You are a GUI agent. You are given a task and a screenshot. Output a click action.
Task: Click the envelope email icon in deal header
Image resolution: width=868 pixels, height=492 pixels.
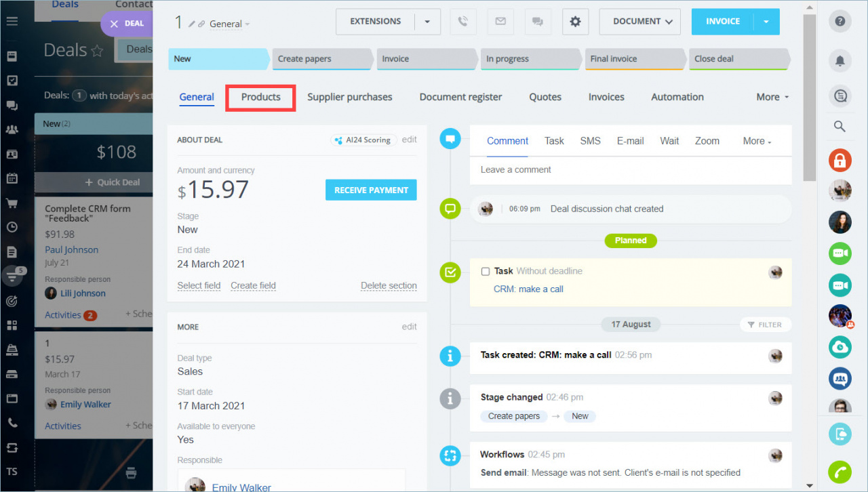(x=500, y=22)
